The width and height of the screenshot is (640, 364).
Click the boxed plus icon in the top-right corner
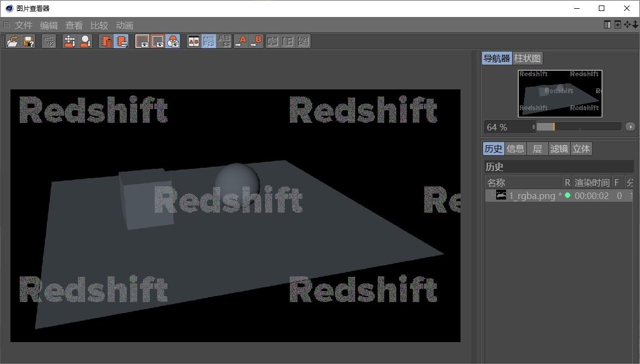pos(617,25)
